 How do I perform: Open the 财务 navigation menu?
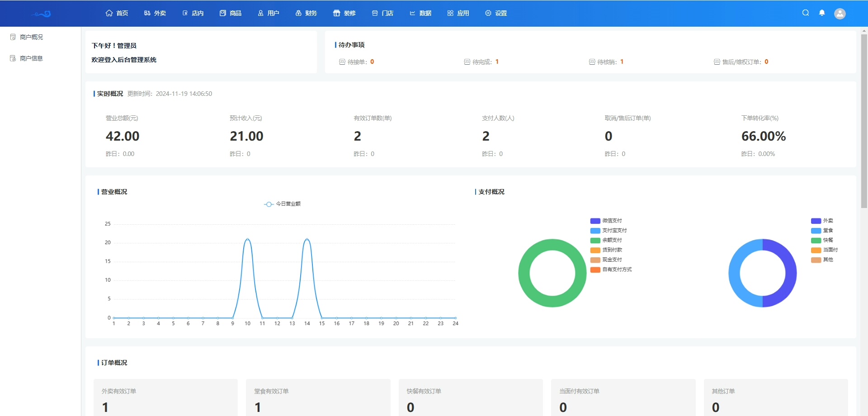point(306,13)
